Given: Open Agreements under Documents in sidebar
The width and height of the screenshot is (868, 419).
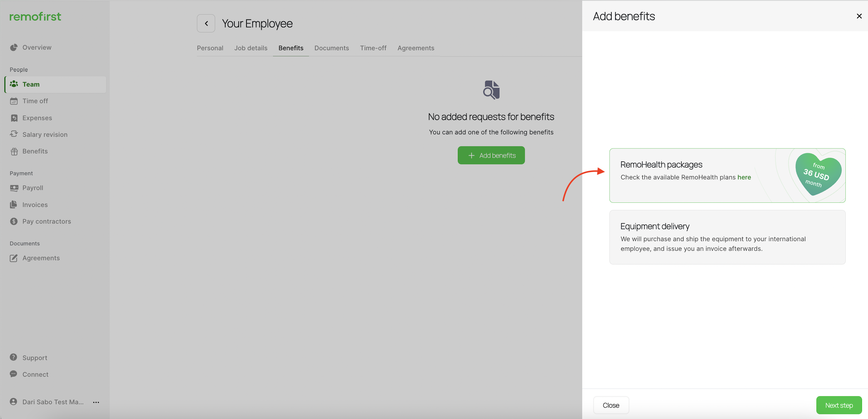Looking at the screenshot, I should click(41, 258).
